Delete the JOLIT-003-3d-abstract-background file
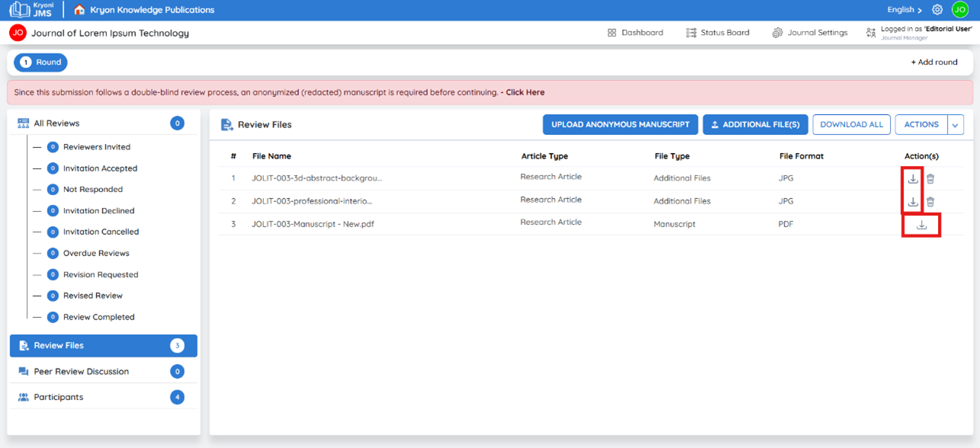Image resolution: width=980 pixels, height=448 pixels. pyautogui.click(x=930, y=179)
